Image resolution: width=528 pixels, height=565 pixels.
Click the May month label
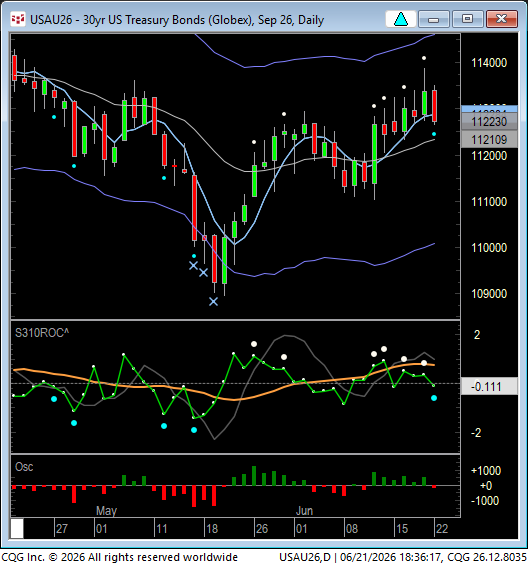coord(106,511)
